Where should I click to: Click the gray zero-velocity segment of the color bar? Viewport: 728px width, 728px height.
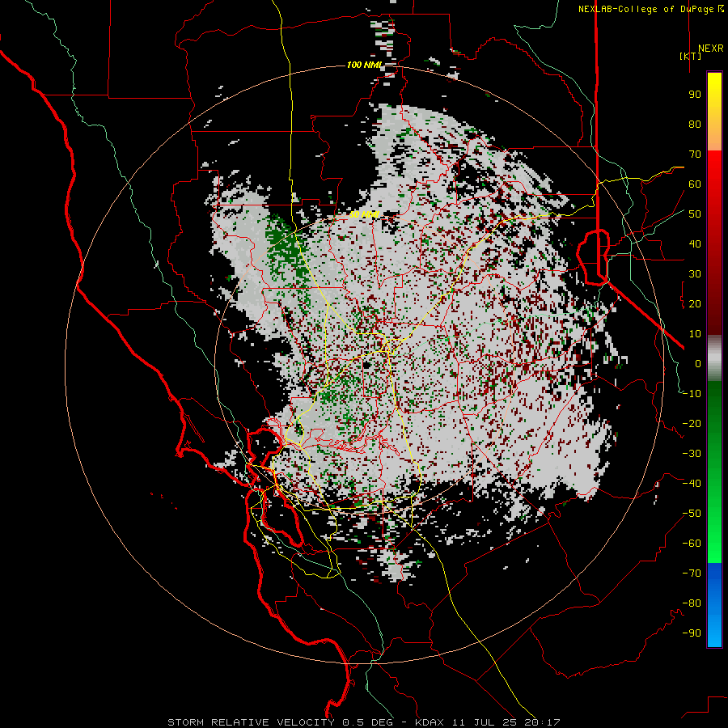(x=714, y=358)
